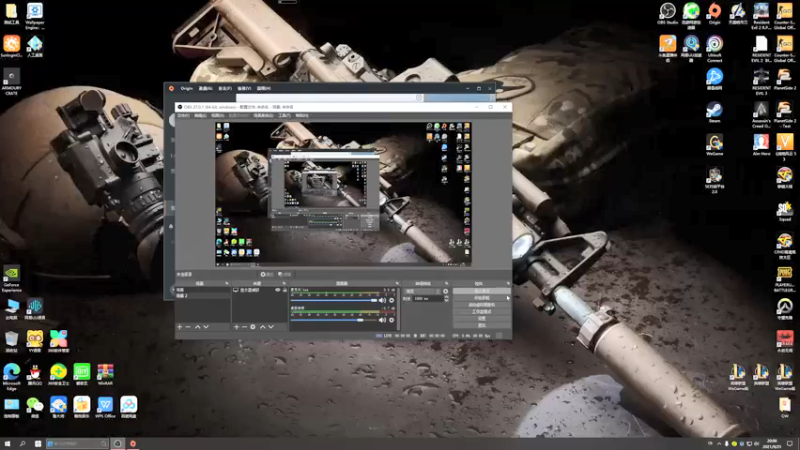This screenshot has width=800, height=450.
Task: Open the RESIDENT EVIL 3 desktop shortcut
Action: pyautogui.click(x=761, y=82)
